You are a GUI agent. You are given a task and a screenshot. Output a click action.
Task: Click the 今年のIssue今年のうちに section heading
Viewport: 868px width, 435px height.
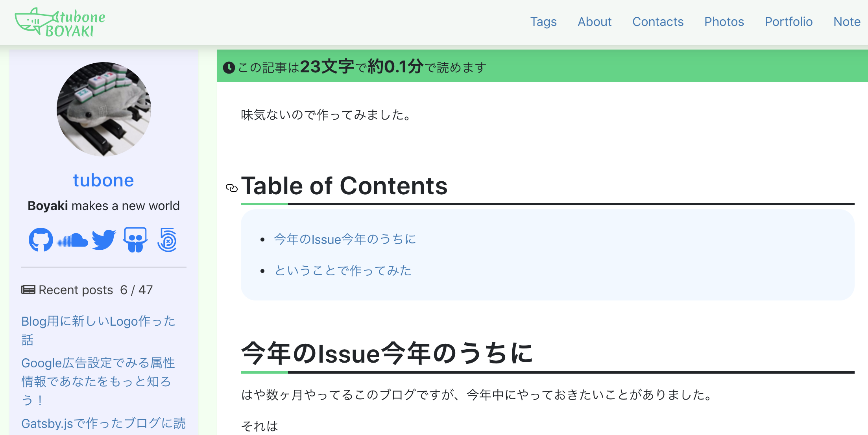387,353
